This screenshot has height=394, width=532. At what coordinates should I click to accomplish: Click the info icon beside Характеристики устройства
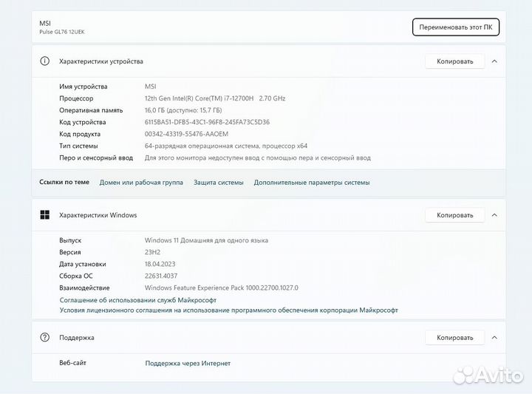tap(45, 61)
